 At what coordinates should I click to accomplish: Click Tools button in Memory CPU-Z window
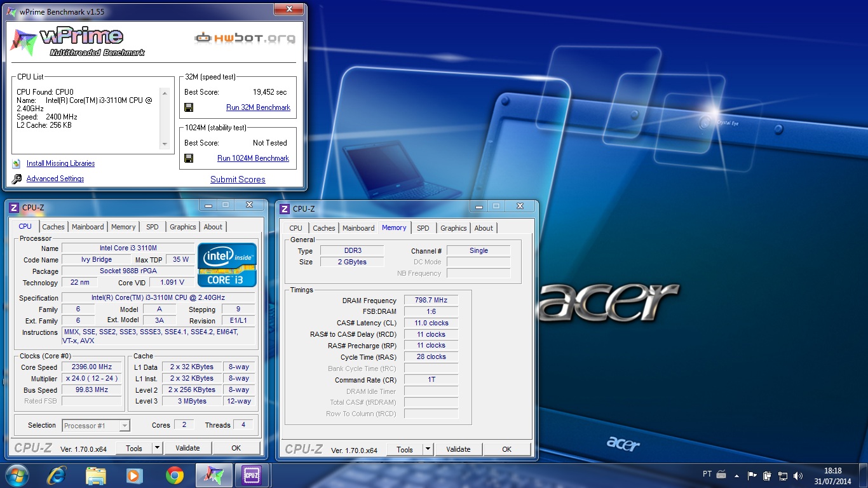[x=405, y=449]
